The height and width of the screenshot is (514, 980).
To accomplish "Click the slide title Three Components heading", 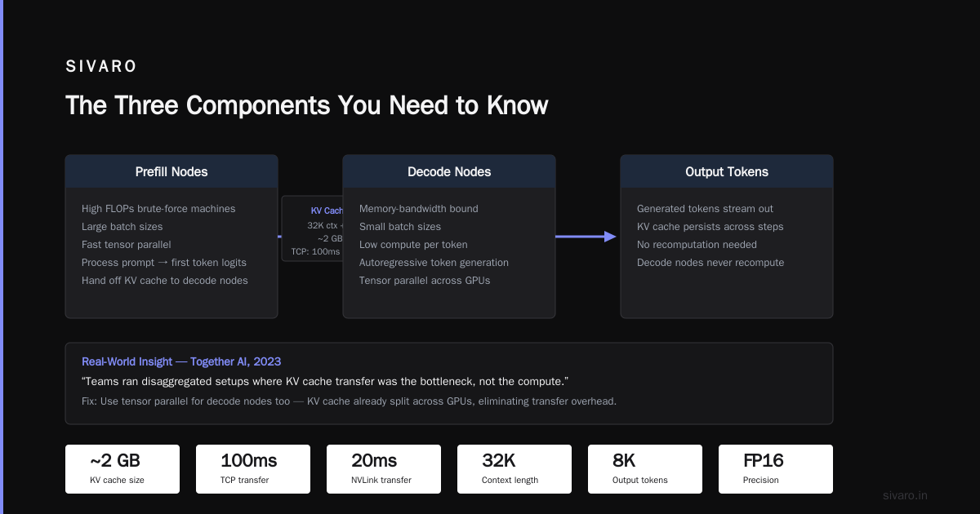I will [307, 105].
